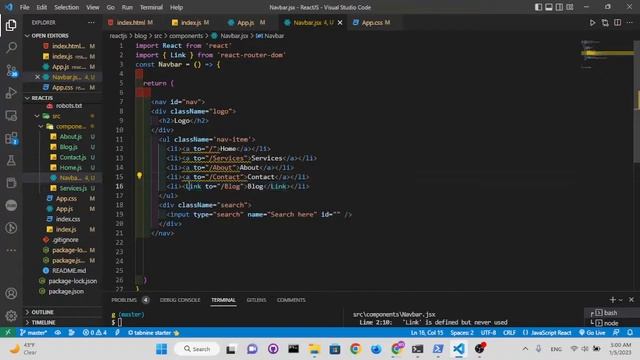
Task: Open README.md in the file tree
Action: 69,271
